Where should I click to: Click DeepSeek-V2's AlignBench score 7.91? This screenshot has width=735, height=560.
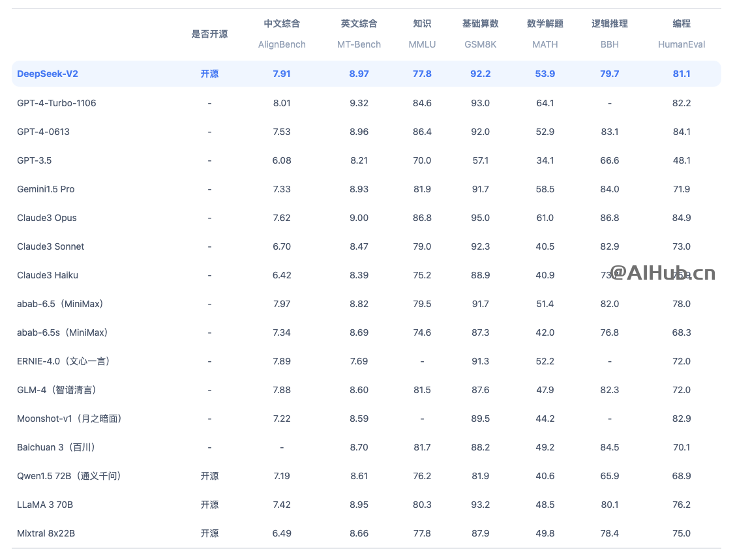coord(282,74)
